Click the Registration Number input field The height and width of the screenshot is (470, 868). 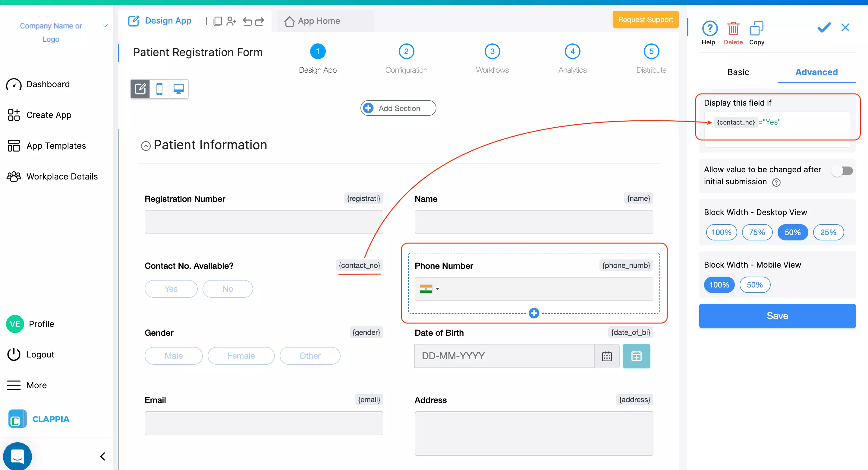pos(264,222)
